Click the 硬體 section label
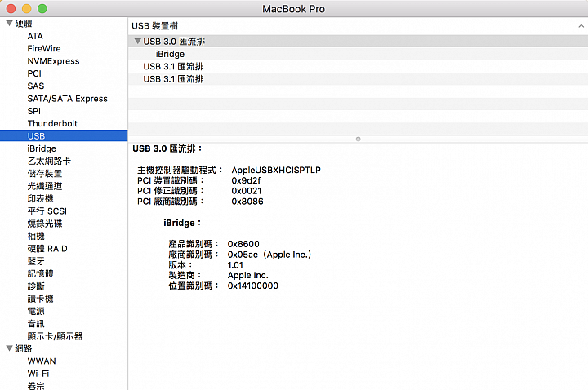 [23, 23]
